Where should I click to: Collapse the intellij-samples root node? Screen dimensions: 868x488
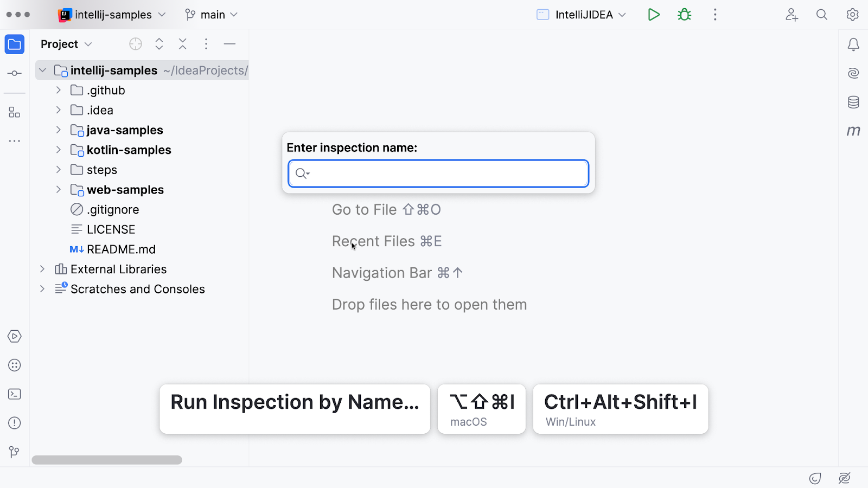pyautogui.click(x=42, y=70)
